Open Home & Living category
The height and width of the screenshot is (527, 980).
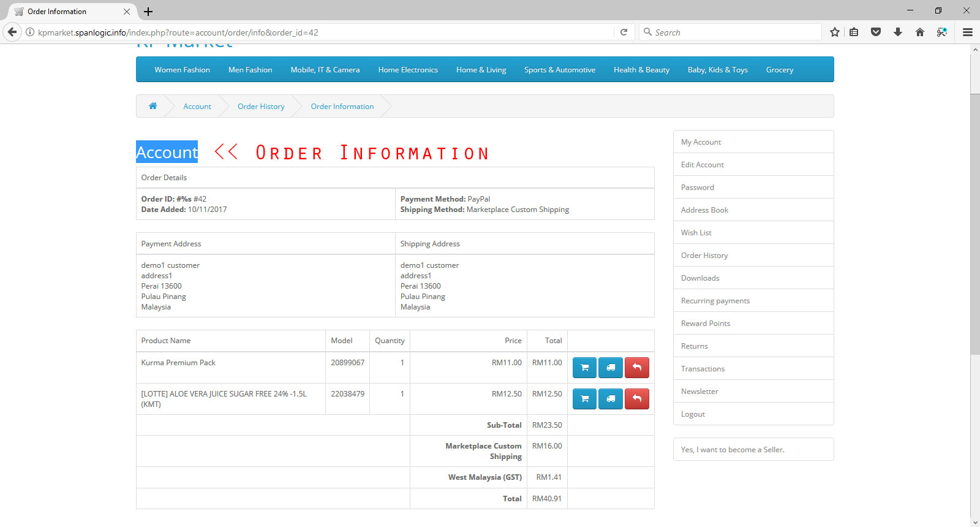tap(481, 70)
